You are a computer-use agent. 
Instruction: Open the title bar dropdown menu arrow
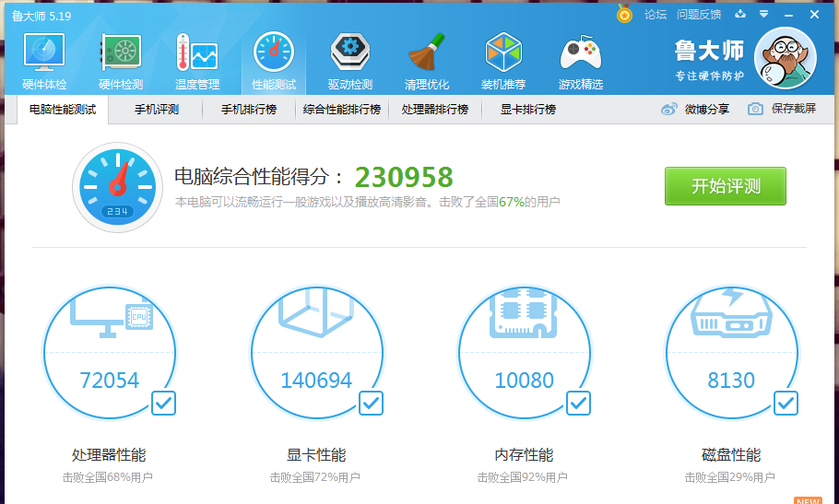764,14
